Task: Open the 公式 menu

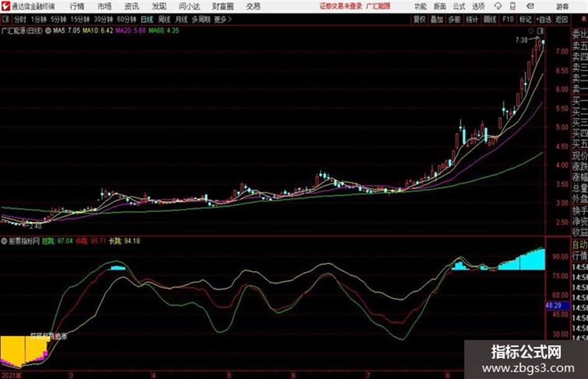Action: pyautogui.click(x=459, y=6)
